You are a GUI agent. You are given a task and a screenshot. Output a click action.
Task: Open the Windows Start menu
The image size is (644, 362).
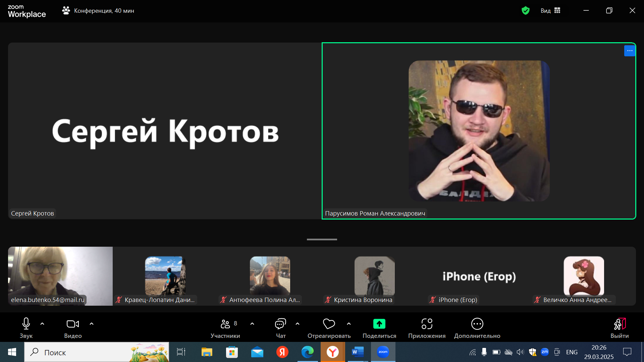[12, 352]
